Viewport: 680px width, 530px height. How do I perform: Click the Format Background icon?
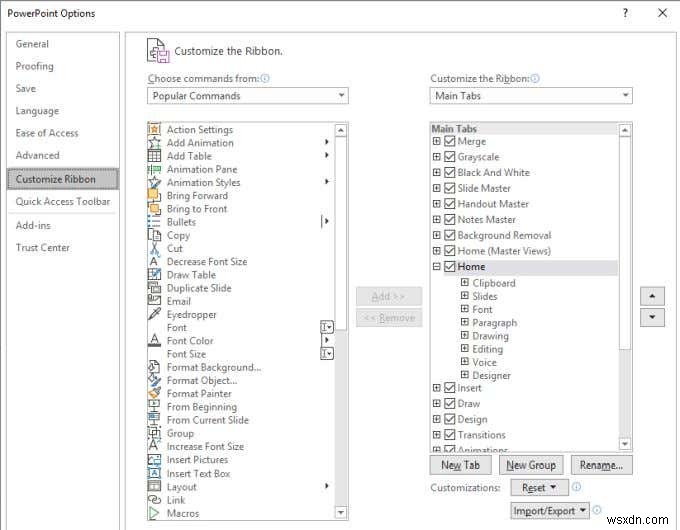click(154, 367)
